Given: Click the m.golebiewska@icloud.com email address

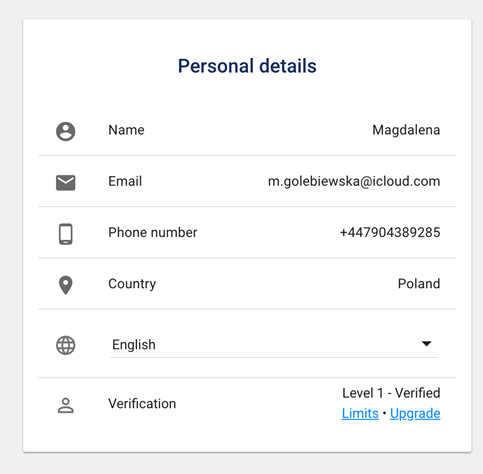Looking at the screenshot, I should 354,182.
